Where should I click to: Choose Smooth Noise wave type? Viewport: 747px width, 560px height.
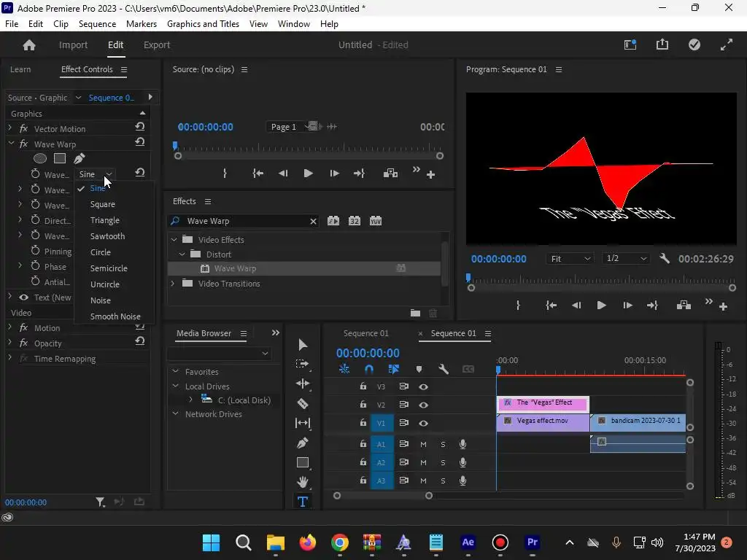coord(115,316)
